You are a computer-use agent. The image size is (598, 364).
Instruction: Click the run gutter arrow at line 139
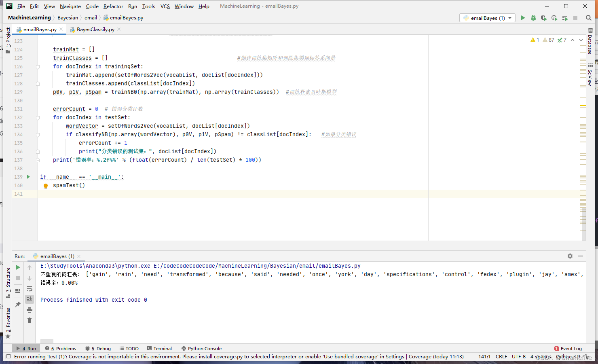[x=28, y=177]
